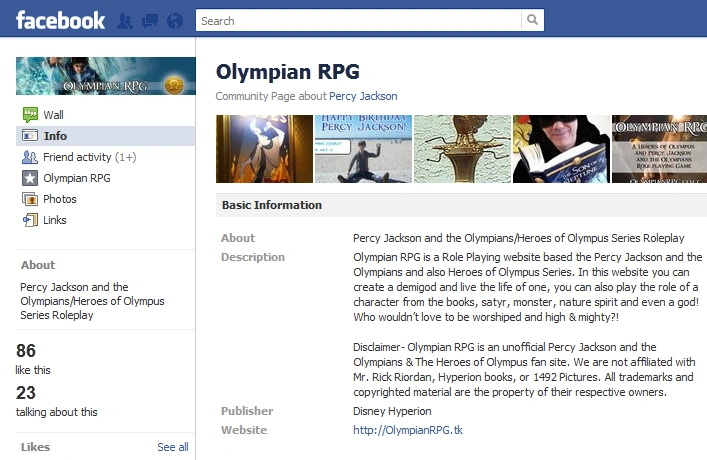Click See all next to Likes
This screenshot has height=460, width=707.
[x=173, y=447]
